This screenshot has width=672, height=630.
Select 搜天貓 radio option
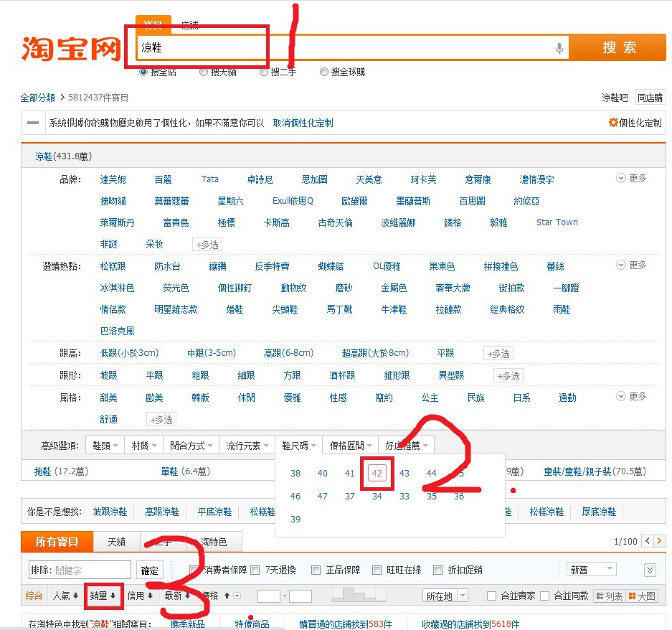click(204, 72)
